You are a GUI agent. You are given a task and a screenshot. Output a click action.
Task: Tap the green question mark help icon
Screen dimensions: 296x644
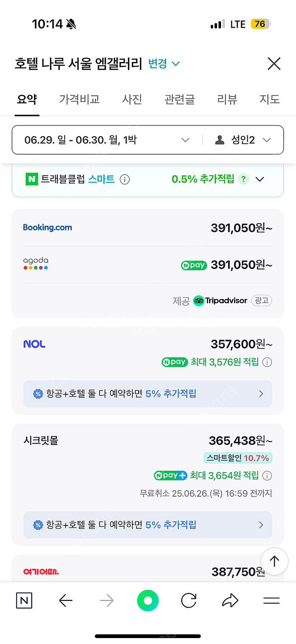pos(244,179)
